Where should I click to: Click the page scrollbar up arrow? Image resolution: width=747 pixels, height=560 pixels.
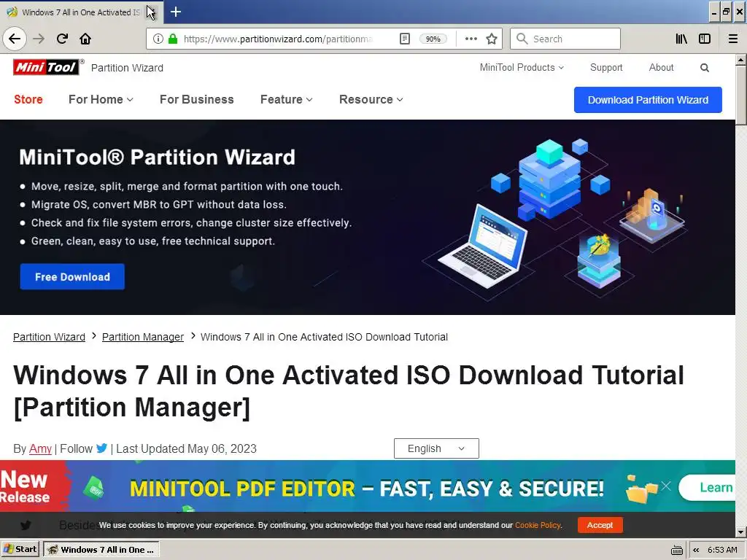point(741,60)
